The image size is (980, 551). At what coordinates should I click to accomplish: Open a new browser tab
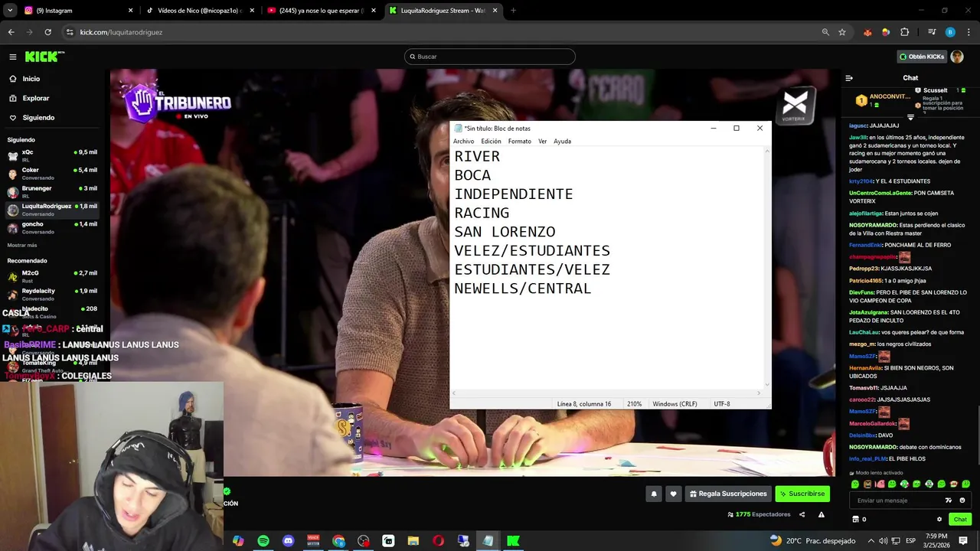(x=513, y=11)
